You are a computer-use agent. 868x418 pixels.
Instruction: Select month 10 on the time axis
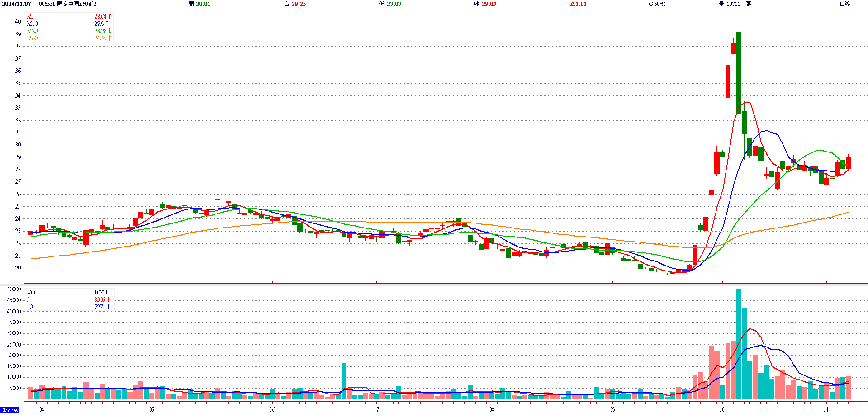click(x=722, y=409)
